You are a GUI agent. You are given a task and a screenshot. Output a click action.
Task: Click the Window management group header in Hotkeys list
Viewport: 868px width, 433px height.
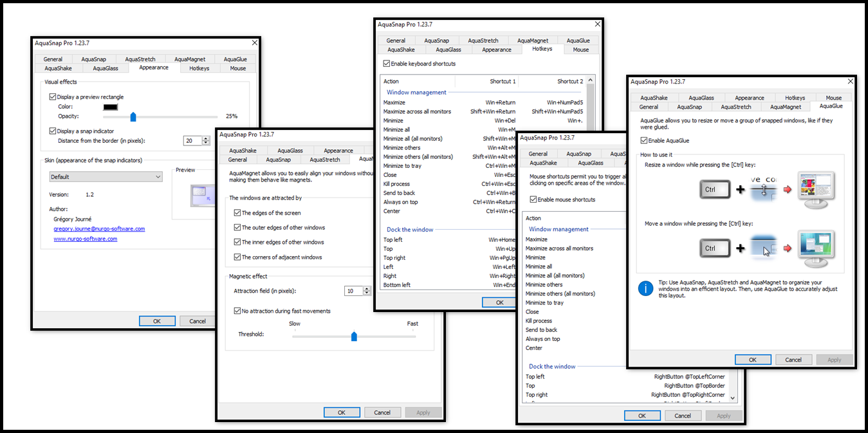[416, 93]
